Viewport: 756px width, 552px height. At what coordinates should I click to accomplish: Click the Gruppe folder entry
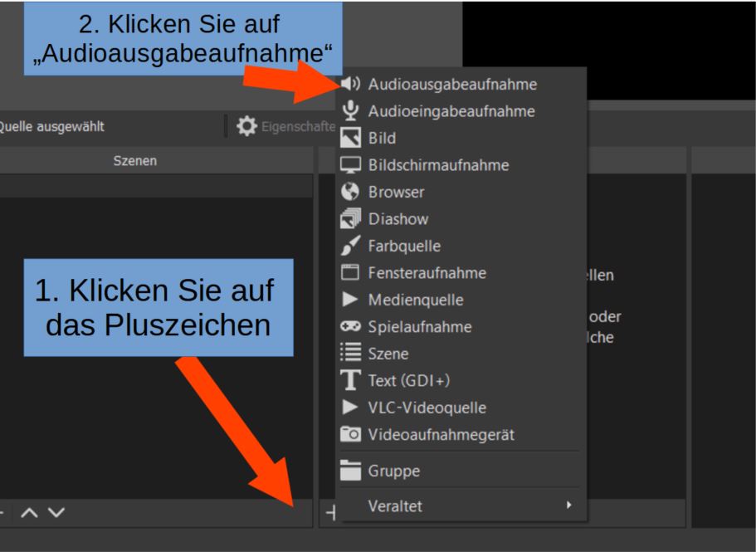[394, 471]
